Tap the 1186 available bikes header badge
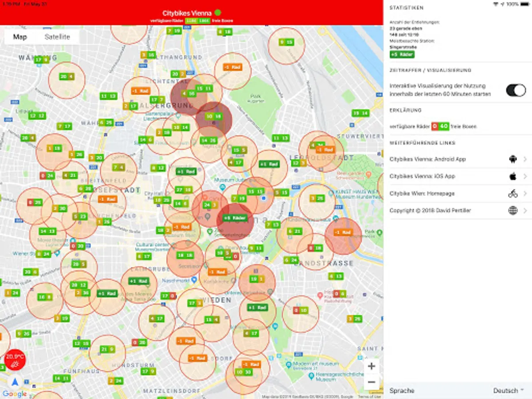This screenshot has width=532, height=399. 192,20
